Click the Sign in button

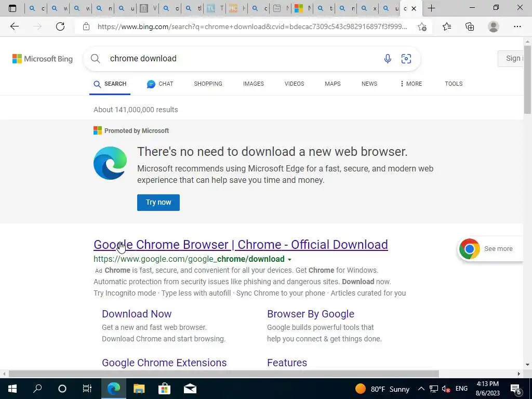click(511, 59)
